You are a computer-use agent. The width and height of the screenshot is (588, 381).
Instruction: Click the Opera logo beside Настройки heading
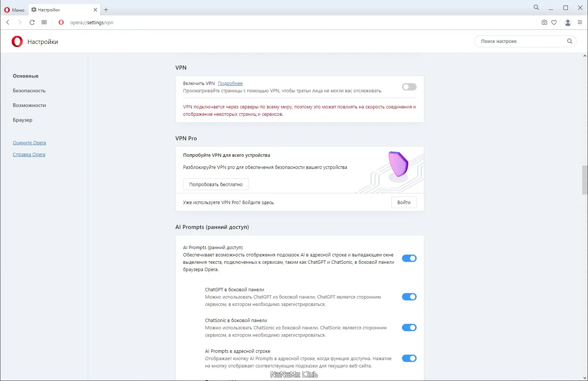17,41
